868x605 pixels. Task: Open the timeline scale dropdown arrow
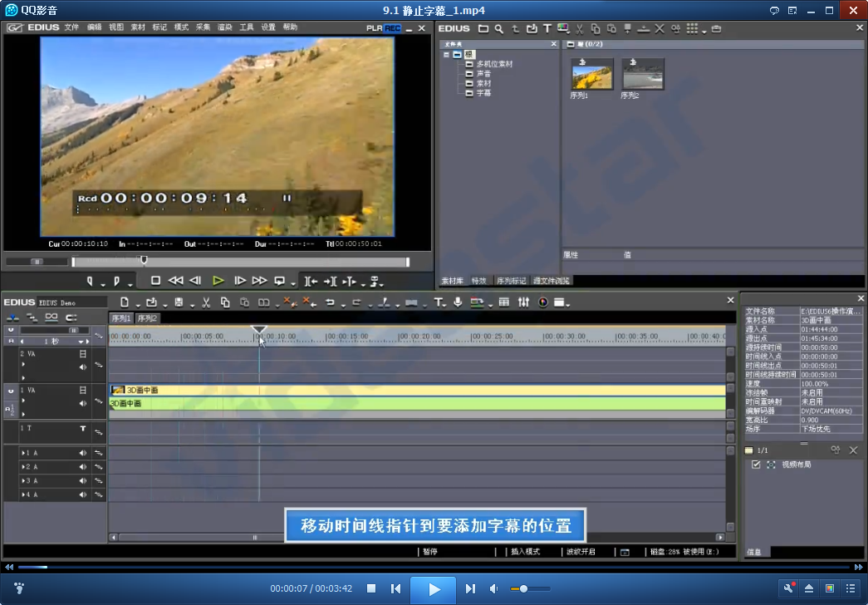[x=81, y=342]
